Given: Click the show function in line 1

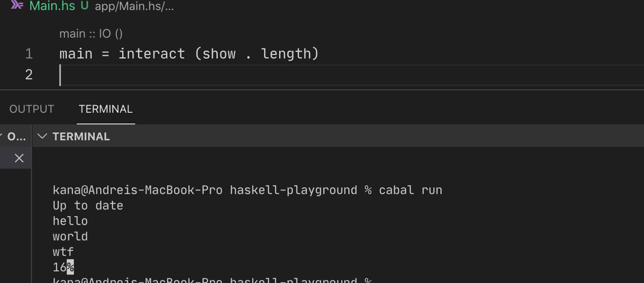Looking at the screenshot, I should click(x=219, y=53).
